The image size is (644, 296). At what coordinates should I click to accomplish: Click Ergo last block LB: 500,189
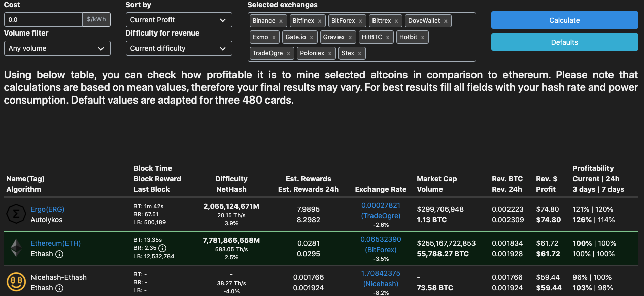(150, 223)
